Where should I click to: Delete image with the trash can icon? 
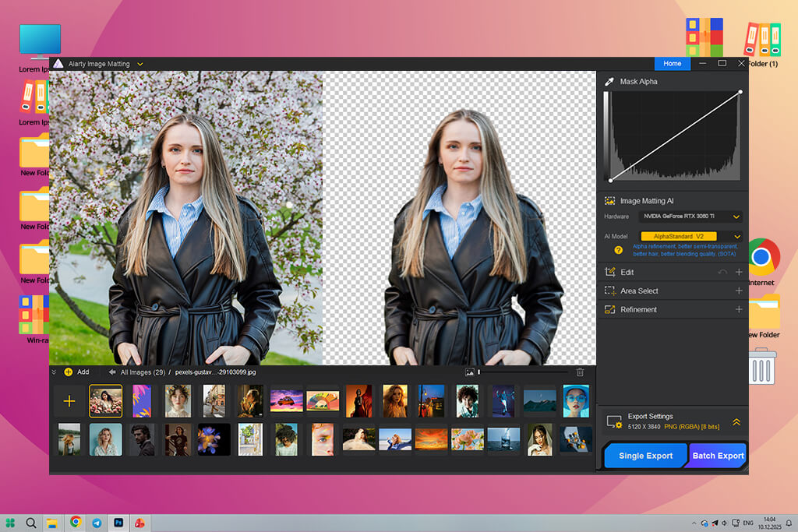point(580,372)
